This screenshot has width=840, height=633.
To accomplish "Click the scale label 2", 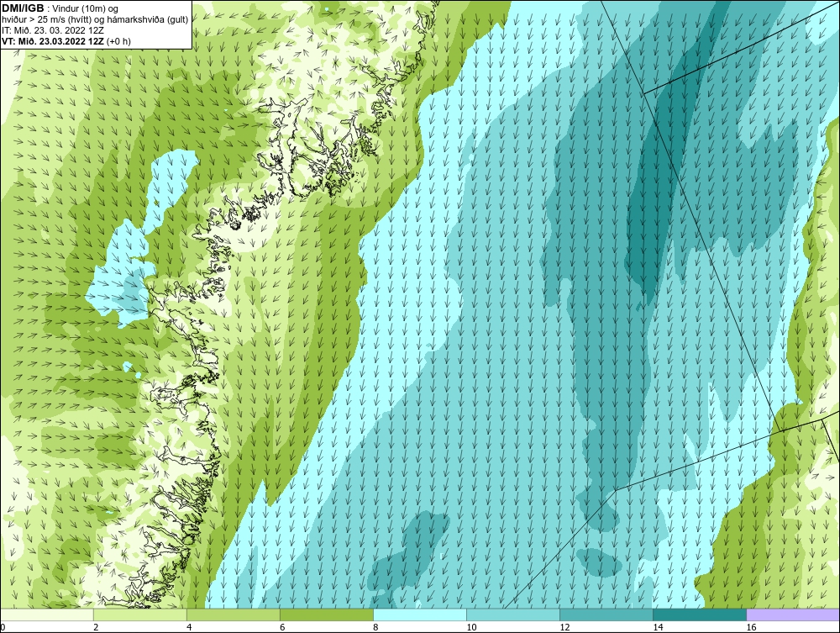I will (x=96, y=628).
